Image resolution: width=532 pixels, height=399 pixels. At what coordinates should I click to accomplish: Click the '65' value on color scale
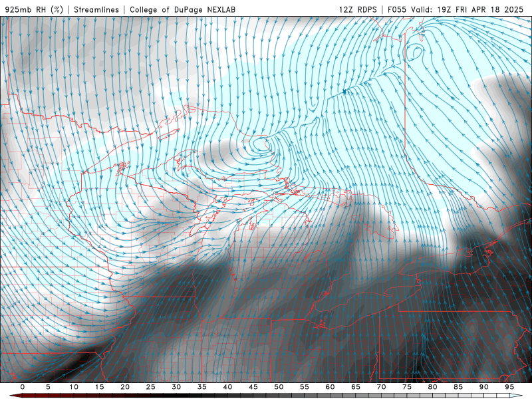356,387
